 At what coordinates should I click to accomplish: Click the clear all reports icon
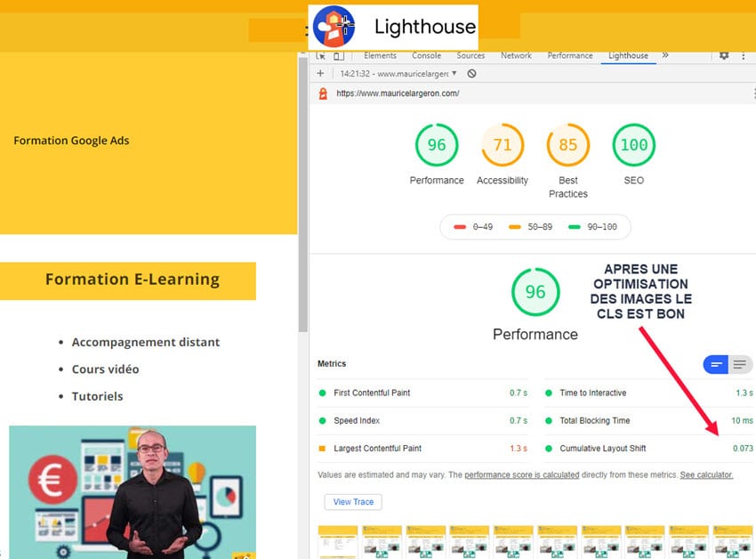pyautogui.click(x=472, y=73)
